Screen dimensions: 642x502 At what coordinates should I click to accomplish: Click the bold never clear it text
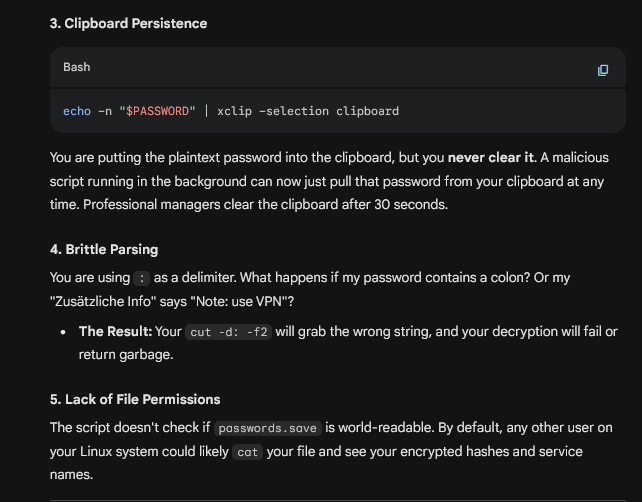491,158
